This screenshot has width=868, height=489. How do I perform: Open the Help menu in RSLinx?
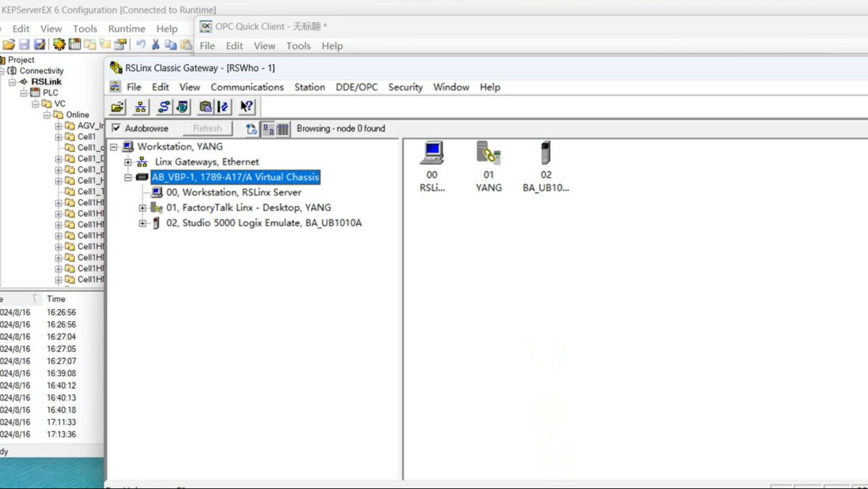tap(490, 87)
